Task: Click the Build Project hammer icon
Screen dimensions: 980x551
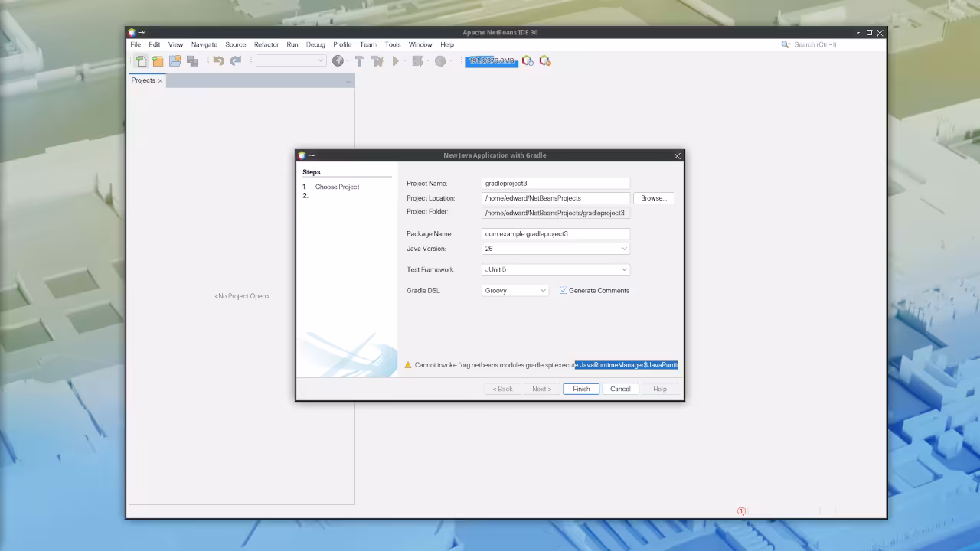Action: click(x=359, y=61)
